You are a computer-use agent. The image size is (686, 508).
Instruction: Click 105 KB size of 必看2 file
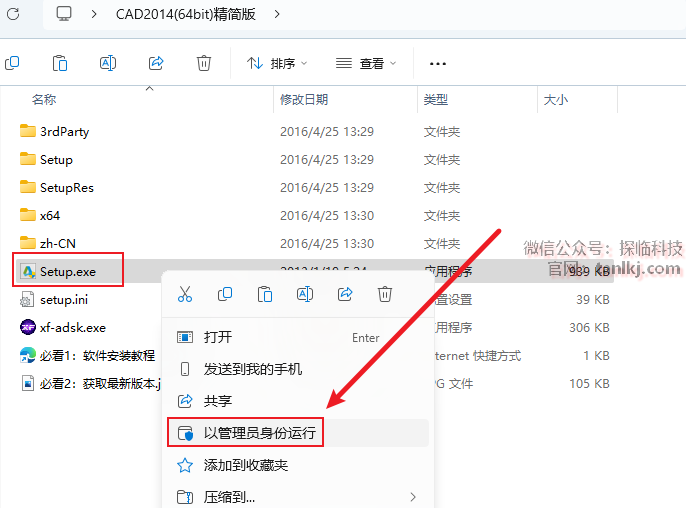pyautogui.click(x=589, y=384)
